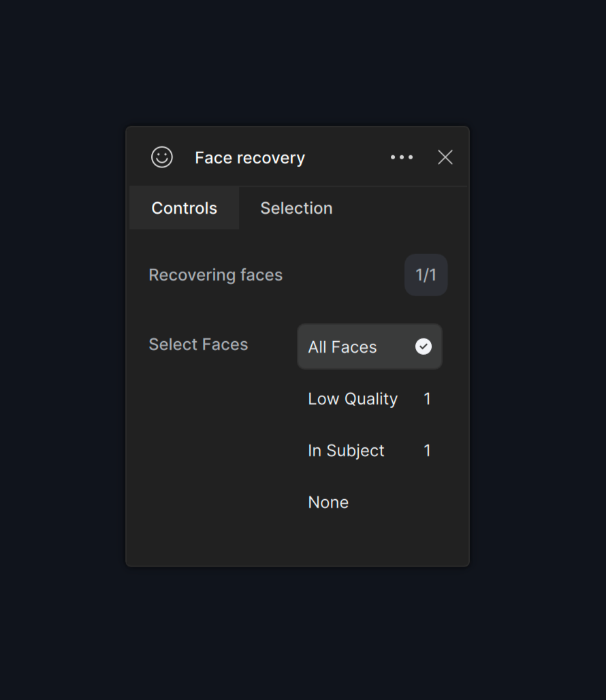Click the Low Quality count value 1

click(427, 398)
